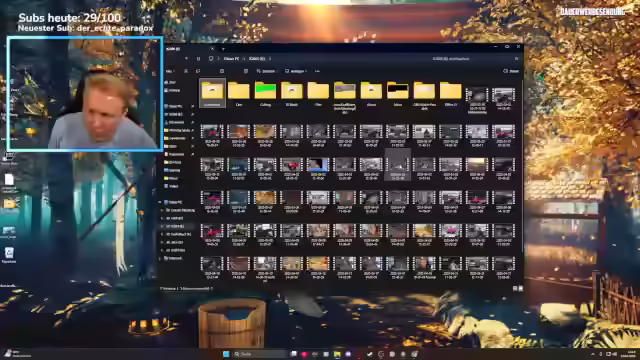Click the Rename icon in Explorer toolbar
This screenshot has width=640, height=360.
pos(222,71)
